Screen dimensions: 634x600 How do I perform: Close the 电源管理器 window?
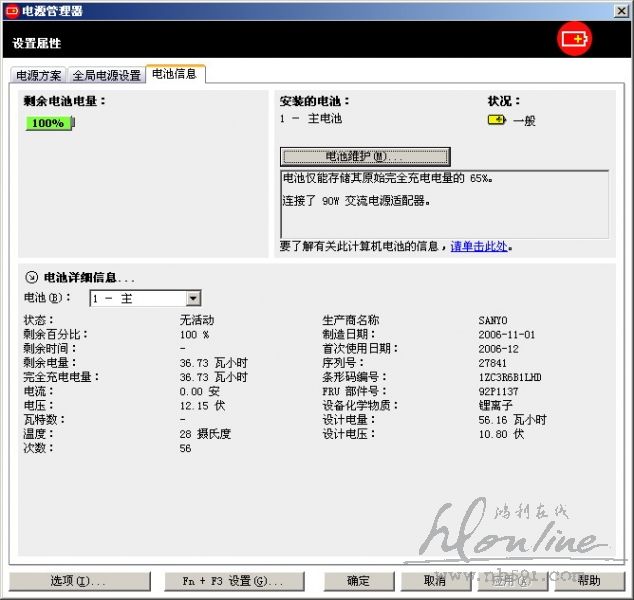(x=621, y=10)
